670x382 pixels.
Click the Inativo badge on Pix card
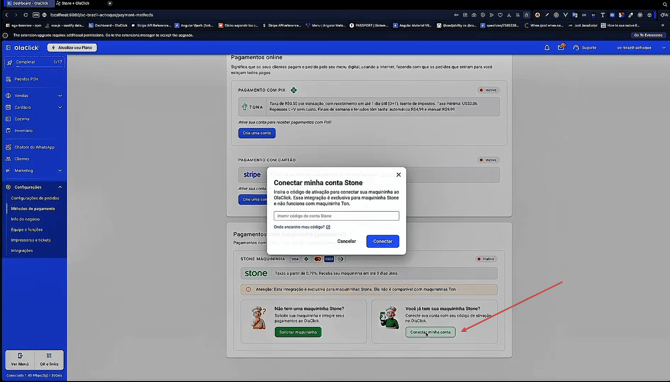click(488, 90)
